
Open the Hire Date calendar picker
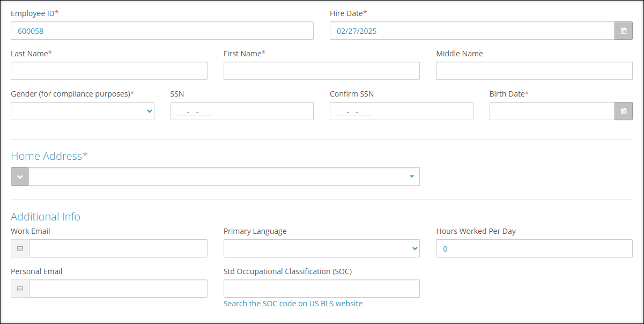tap(623, 31)
